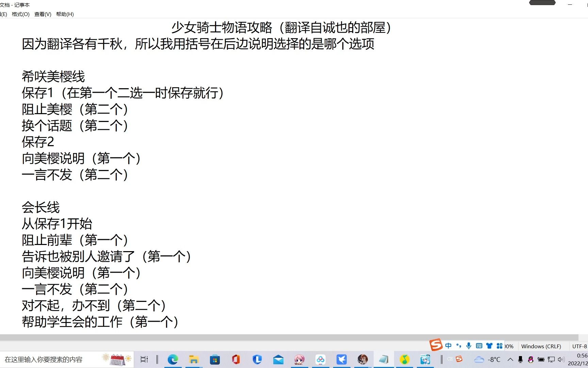Switch to the pink-haired anime girl app
Screen dimensions: 588x368
point(299,359)
